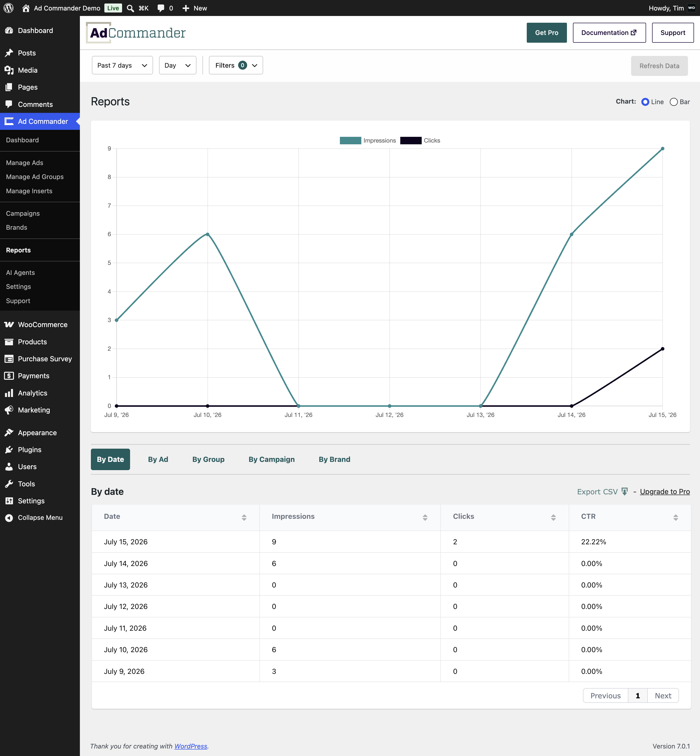The height and width of the screenshot is (756, 700).
Task: Open AI Agents submenu item
Action: (20, 273)
